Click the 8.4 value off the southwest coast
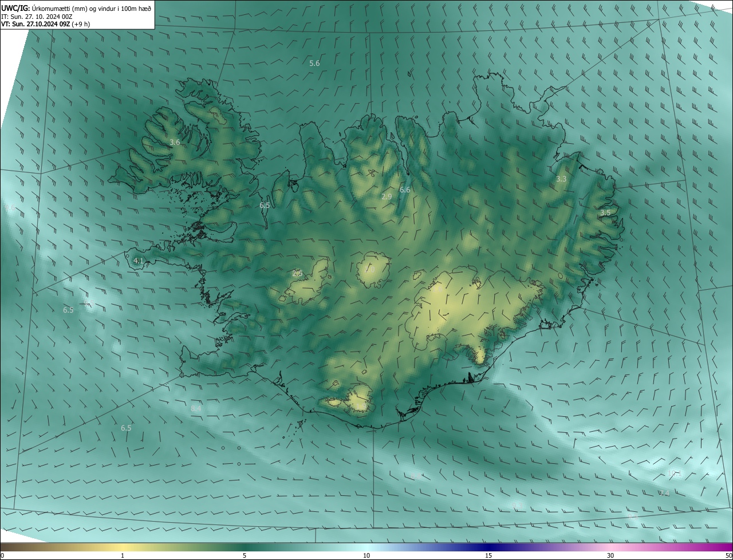733x560 pixels. [196, 408]
